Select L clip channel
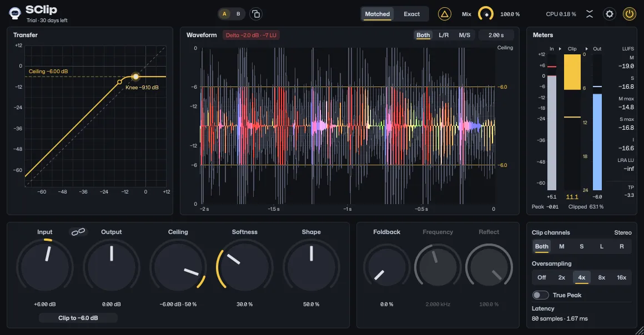Viewport: 644px width, 335px height. tap(602, 246)
